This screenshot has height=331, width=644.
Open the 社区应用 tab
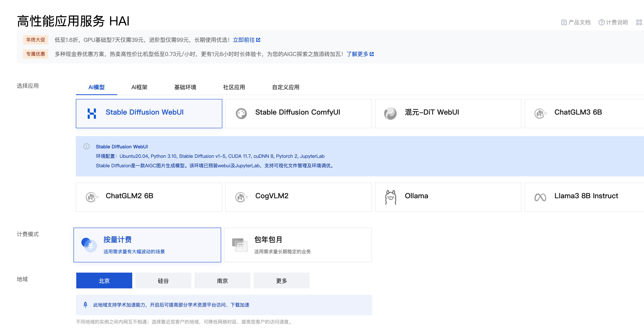pos(234,87)
